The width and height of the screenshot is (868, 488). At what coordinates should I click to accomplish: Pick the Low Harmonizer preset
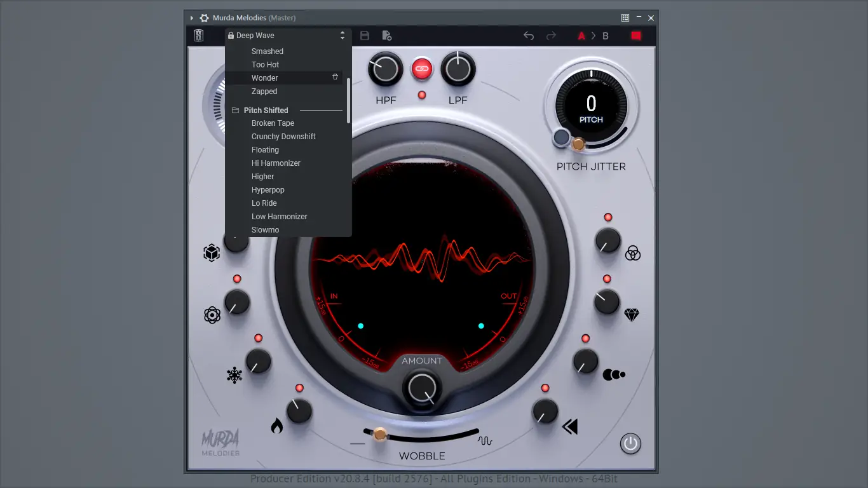(280, 217)
